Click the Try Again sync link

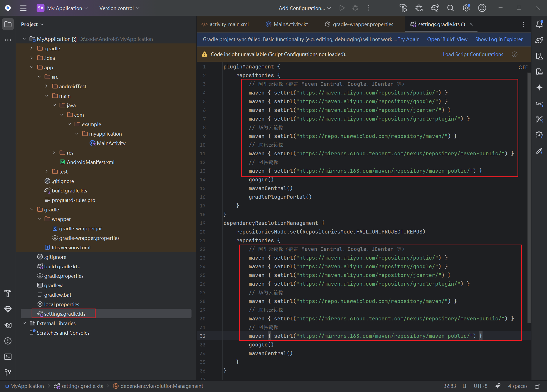click(408, 39)
